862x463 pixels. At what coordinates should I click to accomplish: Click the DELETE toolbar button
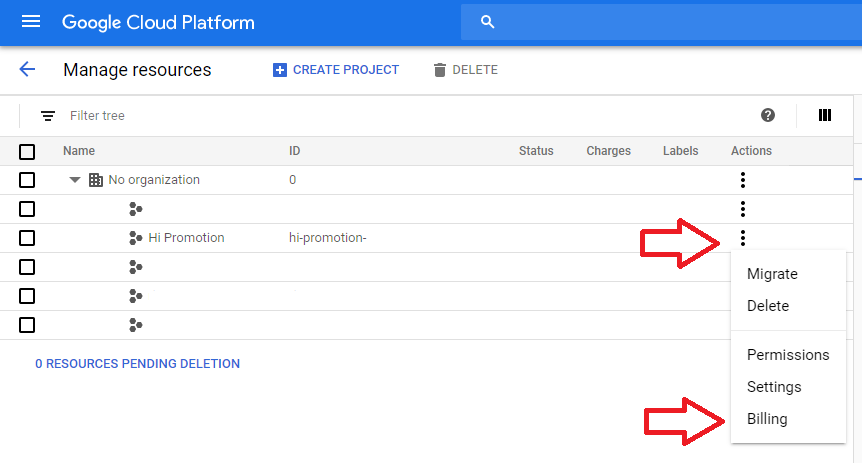pyautogui.click(x=466, y=70)
